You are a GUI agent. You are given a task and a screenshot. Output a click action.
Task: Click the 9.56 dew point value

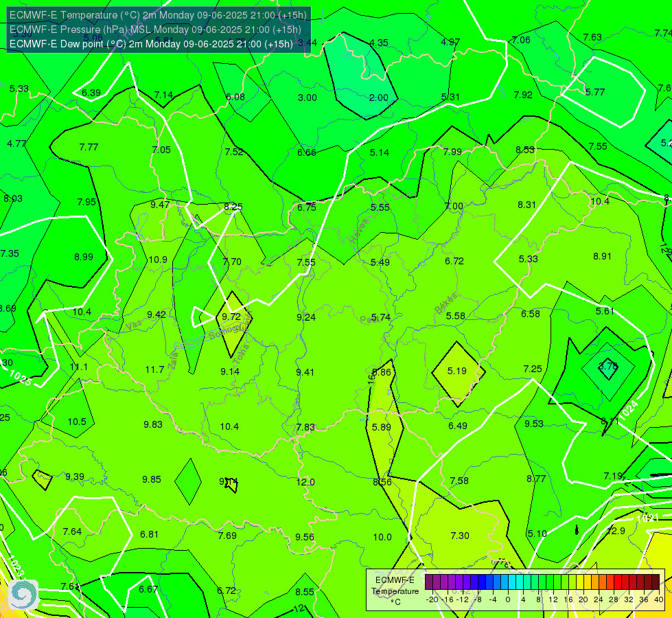click(305, 537)
